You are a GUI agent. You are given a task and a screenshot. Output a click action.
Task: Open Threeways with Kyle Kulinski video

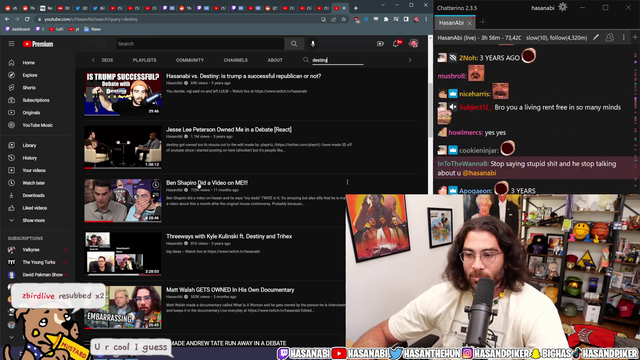pos(229,236)
